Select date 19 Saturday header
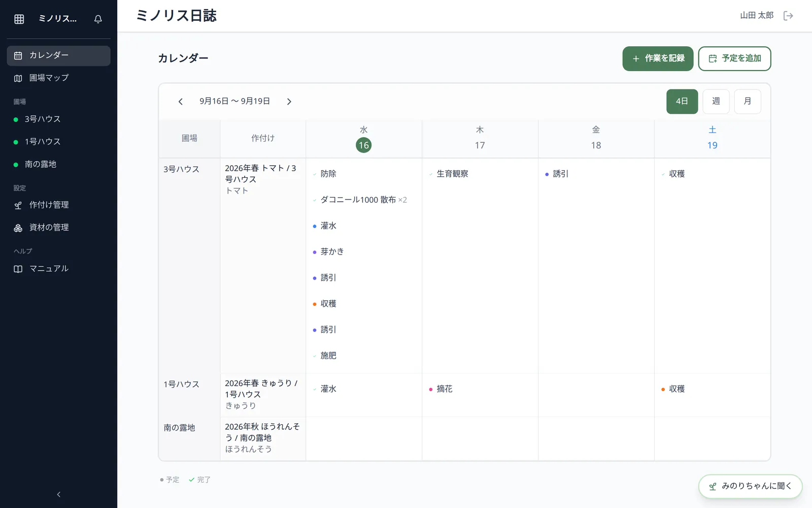This screenshot has width=812, height=508. coord(712,139)
